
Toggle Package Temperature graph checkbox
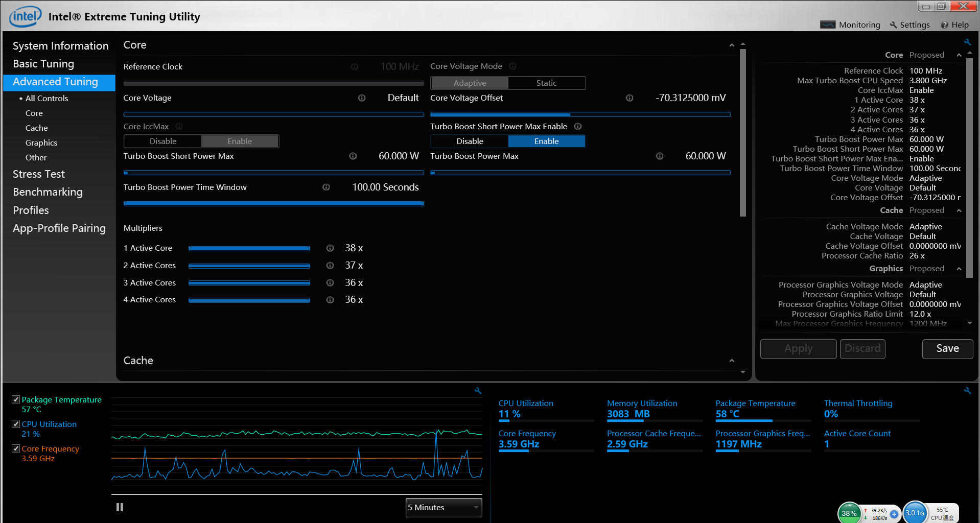tap(16, 399)
